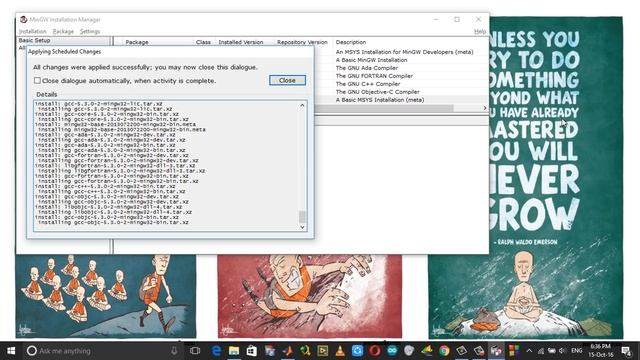This screenshot has height=360, width=640.
Task: Click the Details log scroll up arrow
Action: pyautogui.click(x=302, y=105)
